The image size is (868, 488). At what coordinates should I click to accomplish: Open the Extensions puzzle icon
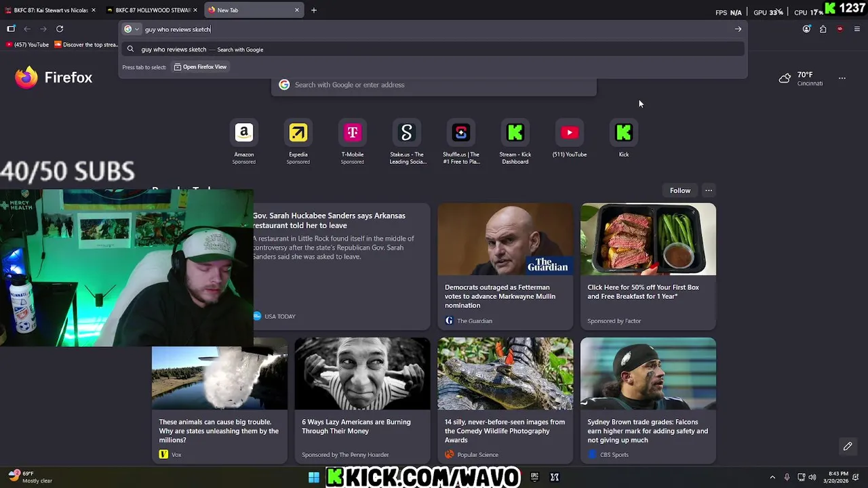(x=823, y=28)
